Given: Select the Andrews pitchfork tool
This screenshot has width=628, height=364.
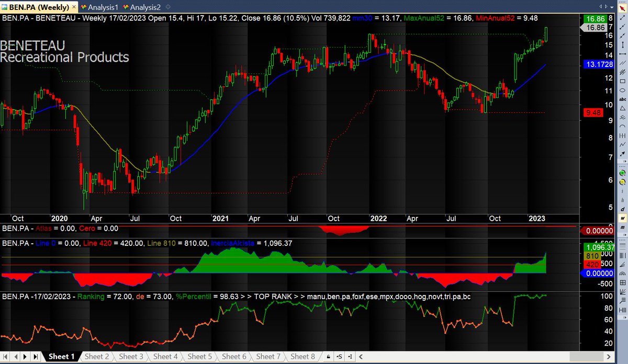Looking at the screenshot, I should click(x=623, y=118).
